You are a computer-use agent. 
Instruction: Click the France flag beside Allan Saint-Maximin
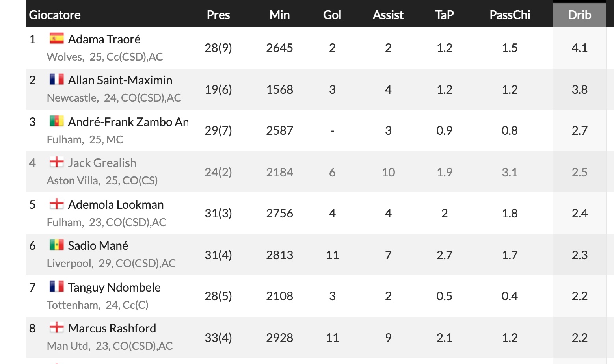point(56,80)
